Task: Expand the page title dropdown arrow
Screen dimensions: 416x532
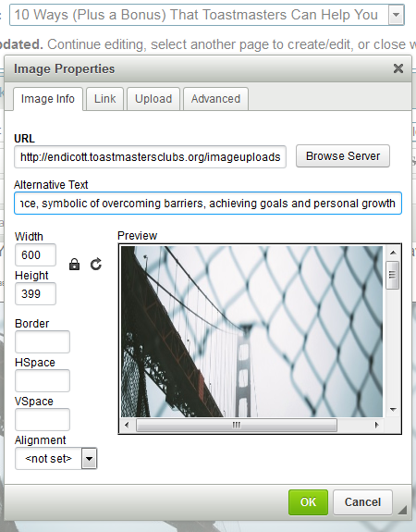Action: (396, 15)
